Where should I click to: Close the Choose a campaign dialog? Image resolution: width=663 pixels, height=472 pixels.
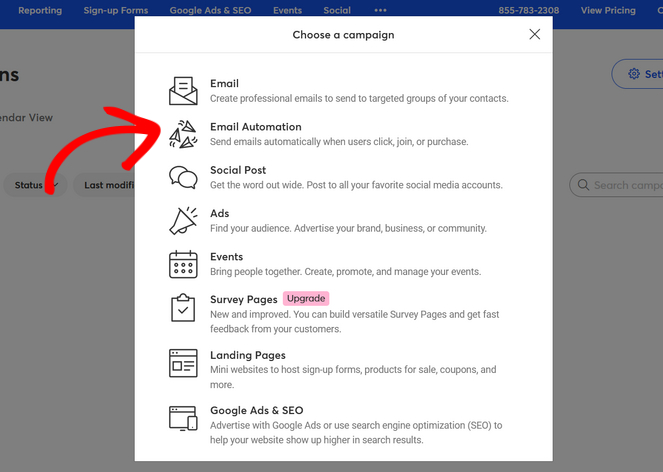pyautogui.click(x=534, y=34)
